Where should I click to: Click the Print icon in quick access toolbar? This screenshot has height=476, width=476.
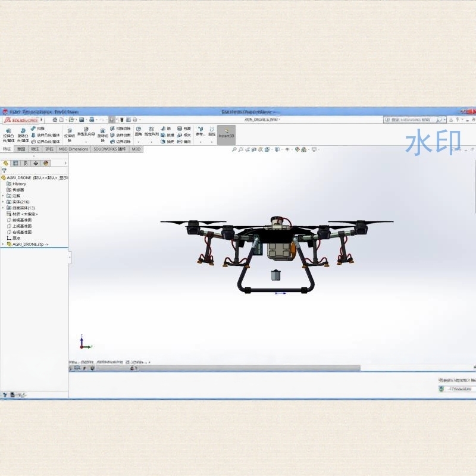(92, 120)
